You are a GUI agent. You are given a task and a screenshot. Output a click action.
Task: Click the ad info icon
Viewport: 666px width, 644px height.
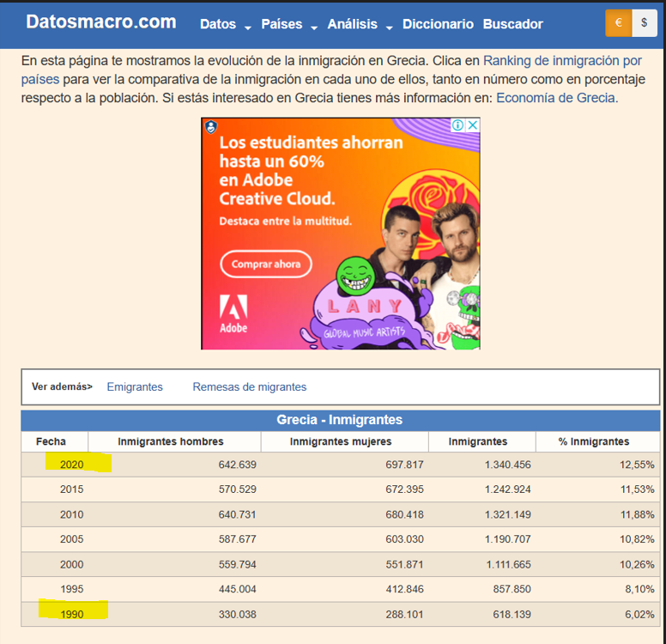tap(457, 125)
